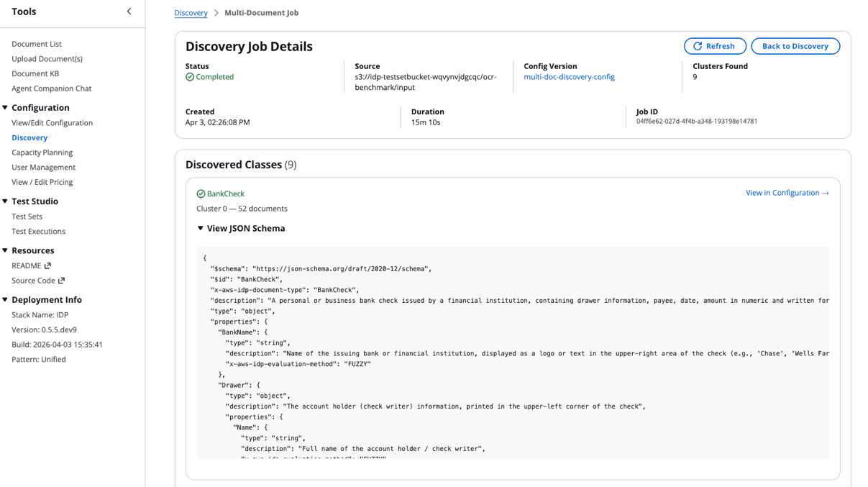Click the Build timestamp text
This screenshot has height=487, width=868.
[57, 345]
